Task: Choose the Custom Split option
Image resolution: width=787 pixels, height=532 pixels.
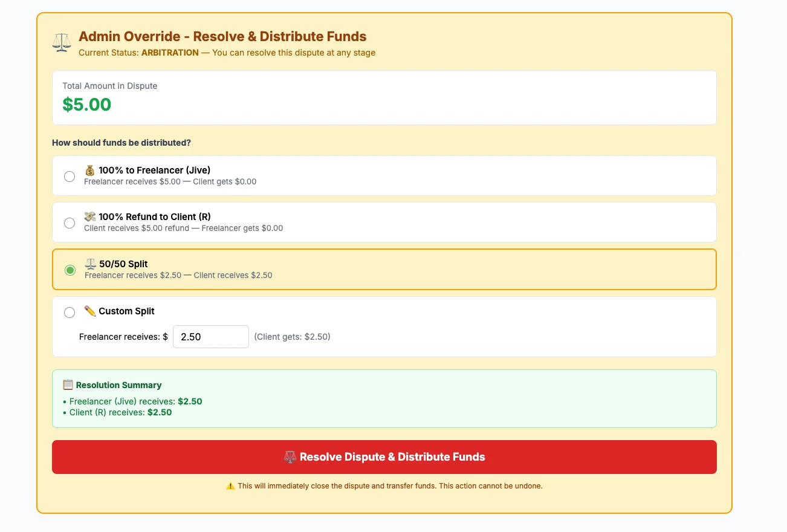Action: tap(70, 312)
